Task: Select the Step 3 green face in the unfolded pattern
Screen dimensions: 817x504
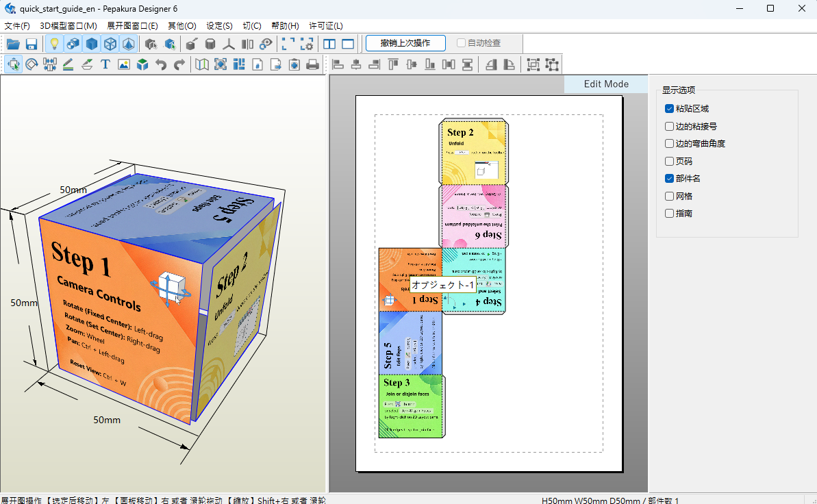Action: click(x=411, y=406)
